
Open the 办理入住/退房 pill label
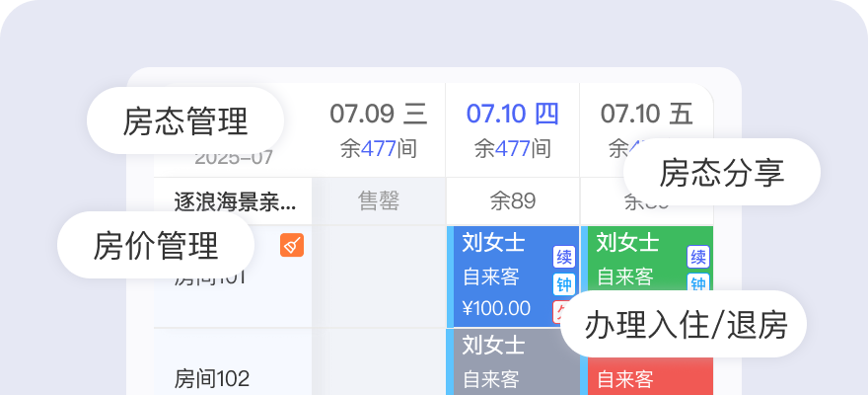686,324
